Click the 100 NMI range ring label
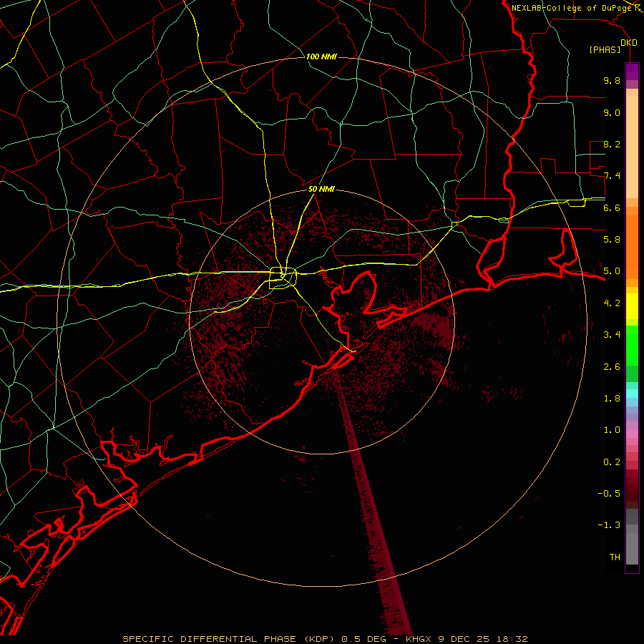This screenshot has width=644, height=644. (x=321, y=57)
